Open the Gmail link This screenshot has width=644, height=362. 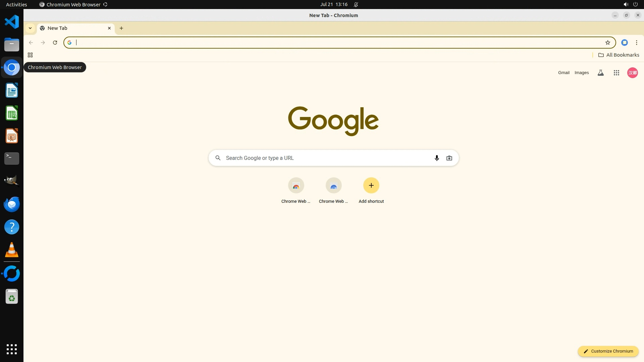coord(563,73)
